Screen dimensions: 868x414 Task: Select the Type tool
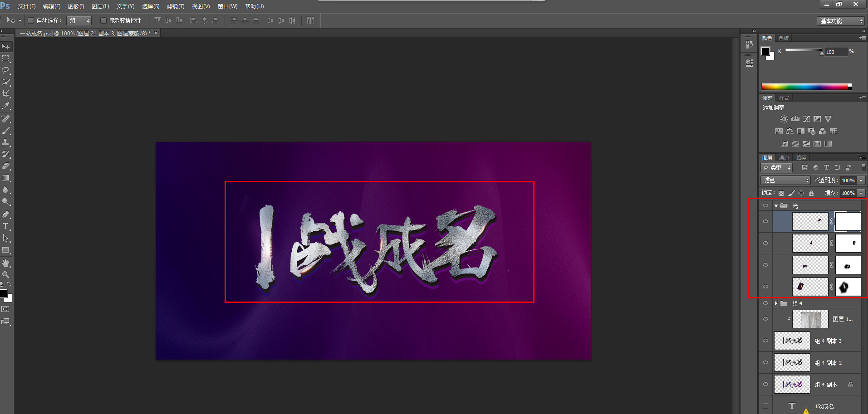point(6,227)
